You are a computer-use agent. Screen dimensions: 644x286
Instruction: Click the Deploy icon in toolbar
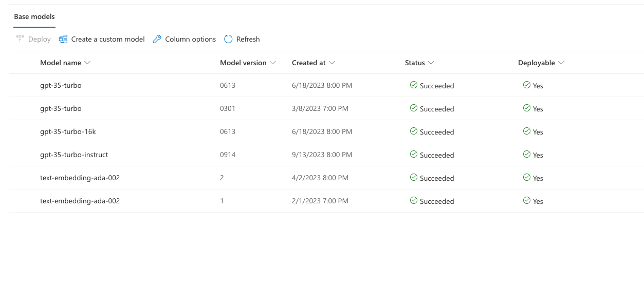[20, 39]
